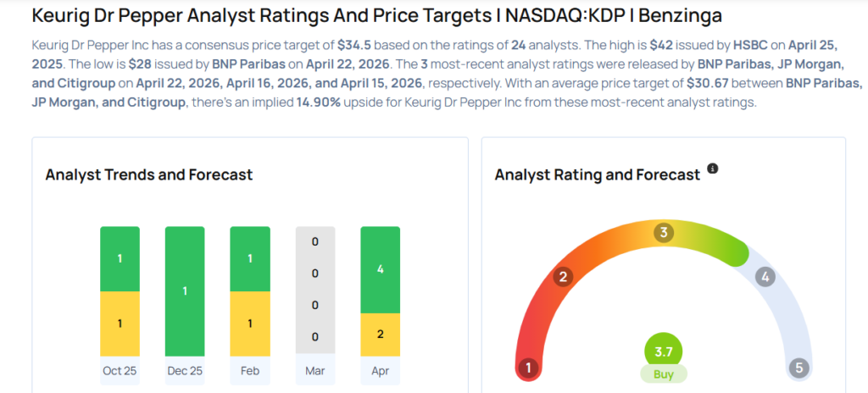This screenshot has height=393, width=868.
Task: Click the green Apr segment showing 4
Action: click(380, 270)
